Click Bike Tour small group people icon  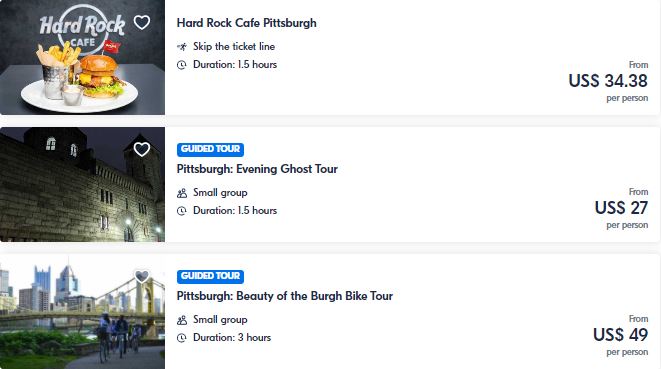[x=182, y=320]
